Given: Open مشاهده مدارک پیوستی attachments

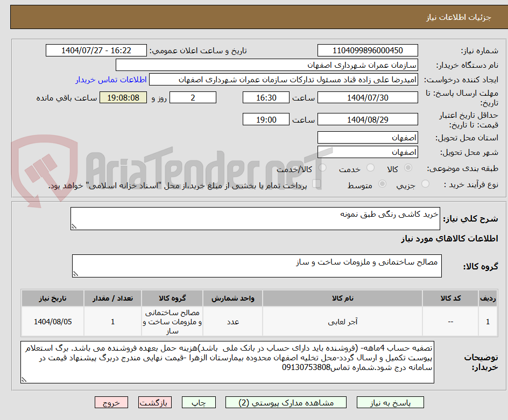Looking at the screenshot, I should [x=286, y=402].
